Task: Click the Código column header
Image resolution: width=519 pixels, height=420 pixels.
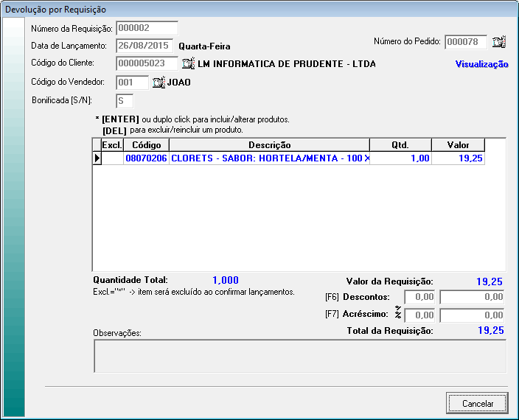Action: pos(146,145)
